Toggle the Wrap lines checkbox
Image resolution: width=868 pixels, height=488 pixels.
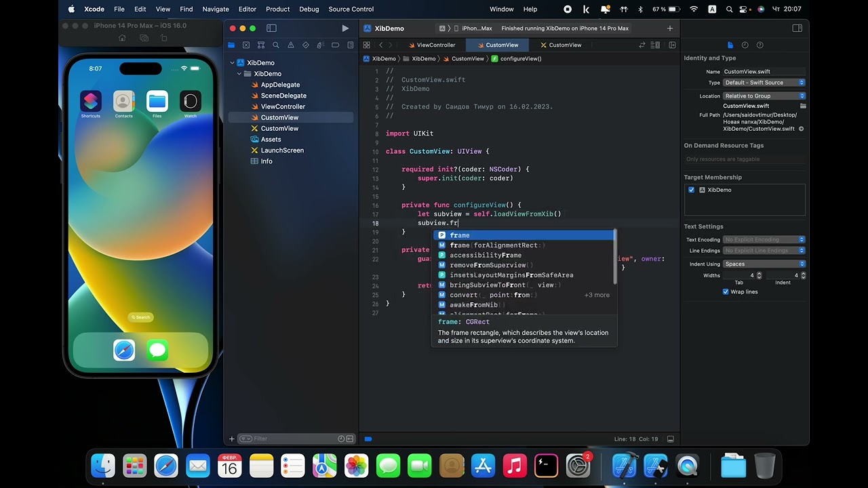pos(726,292)
